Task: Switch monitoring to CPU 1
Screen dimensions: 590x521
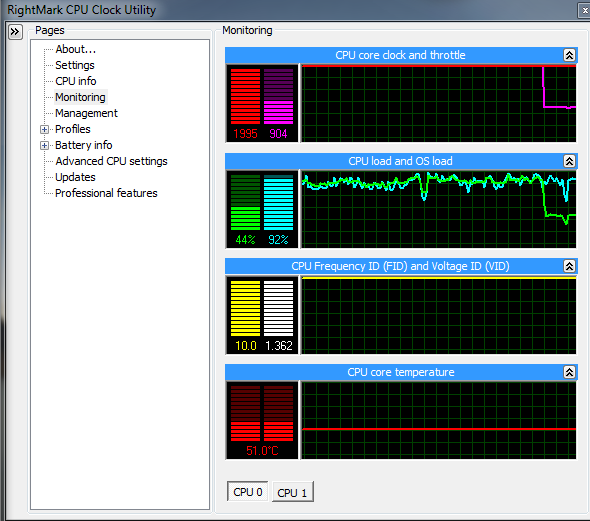Action: (x=292, y=492)
